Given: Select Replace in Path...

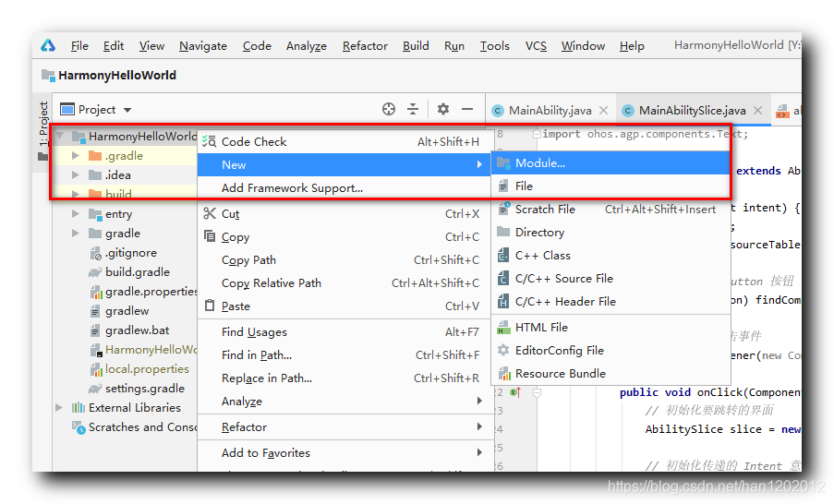Looking at the screenshot, I should pyautogui.click(x=345, y=378).
